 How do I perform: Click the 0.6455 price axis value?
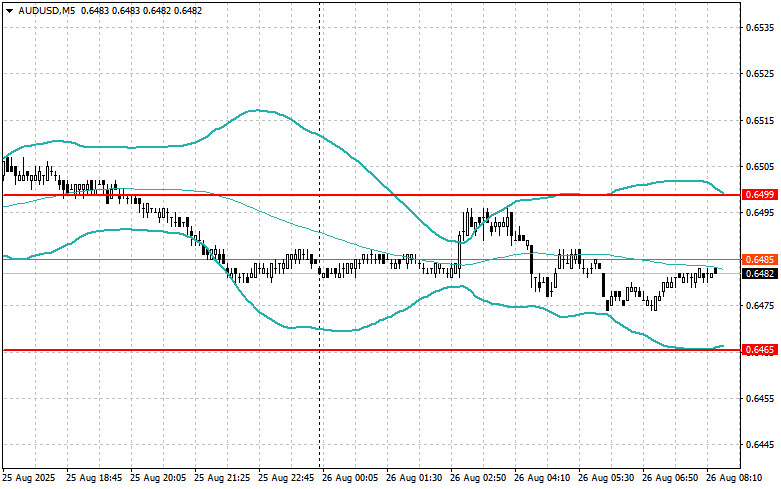point(760,399)
